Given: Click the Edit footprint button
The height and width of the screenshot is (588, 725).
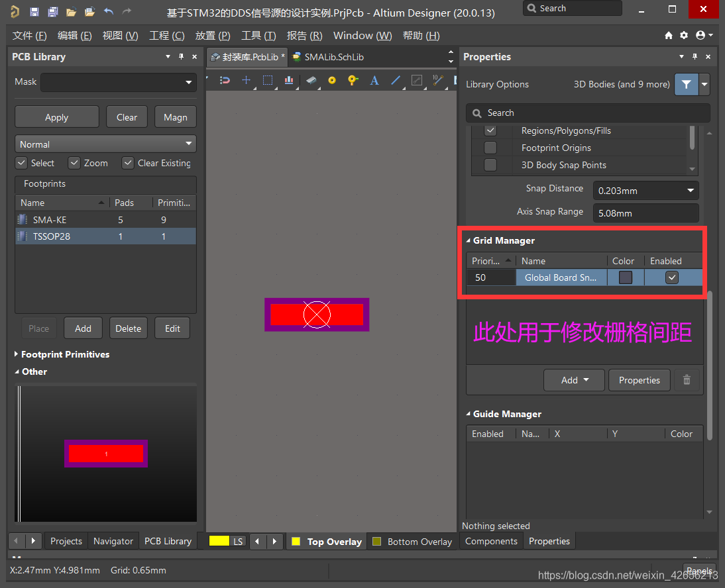Looking at the screenshot, I should pos(172,328).
